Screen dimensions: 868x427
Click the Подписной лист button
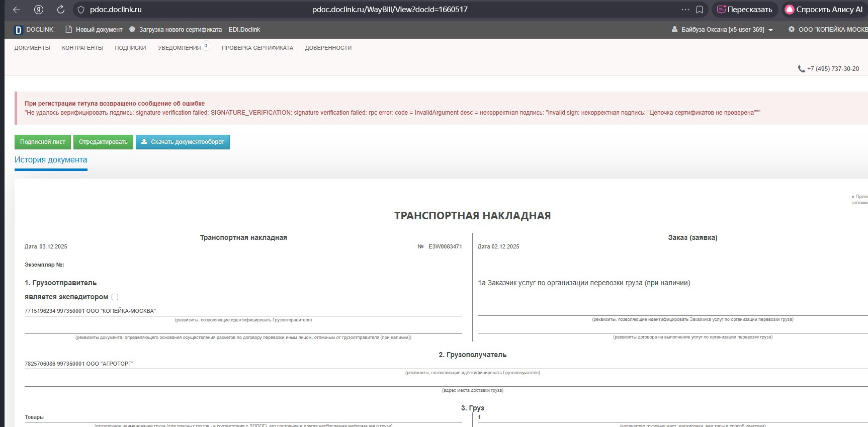coord(43,142)
